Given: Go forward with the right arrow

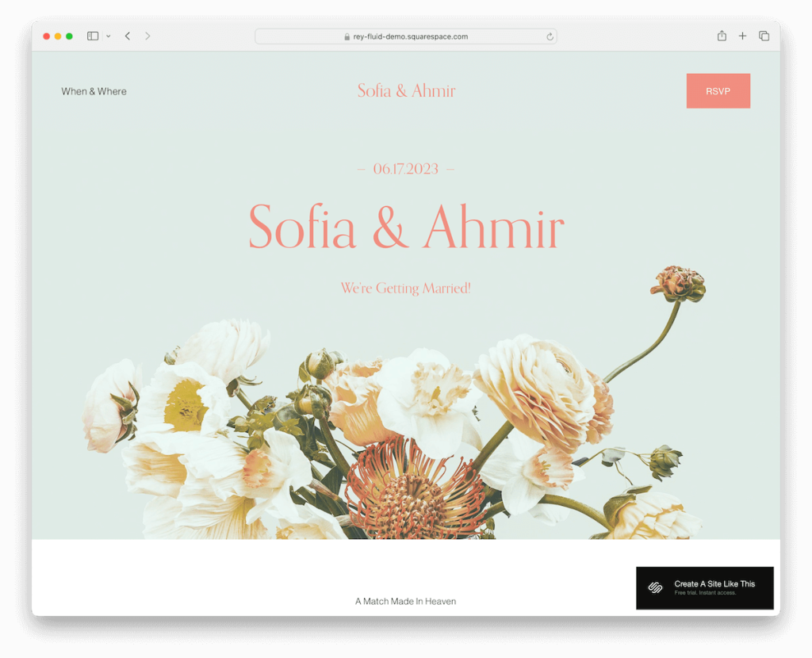Looking at the screenshot, I should tap(147, 36).
